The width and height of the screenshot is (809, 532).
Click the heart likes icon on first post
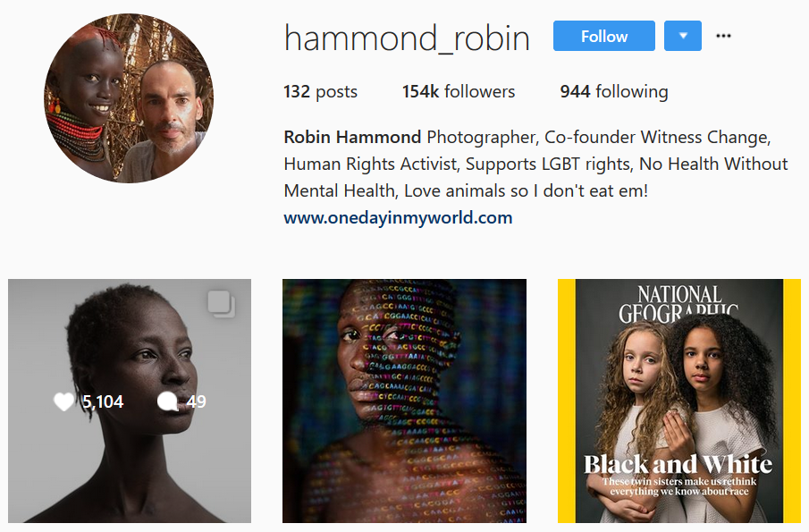tap(64, 401)
